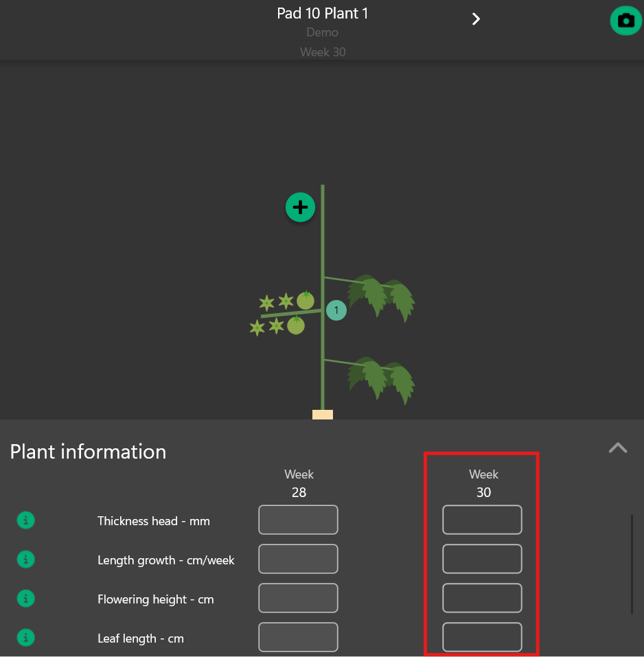Select Thickness head week 28 field
Viewport: 644px width, 657px height.
click(x=298, y=520)
